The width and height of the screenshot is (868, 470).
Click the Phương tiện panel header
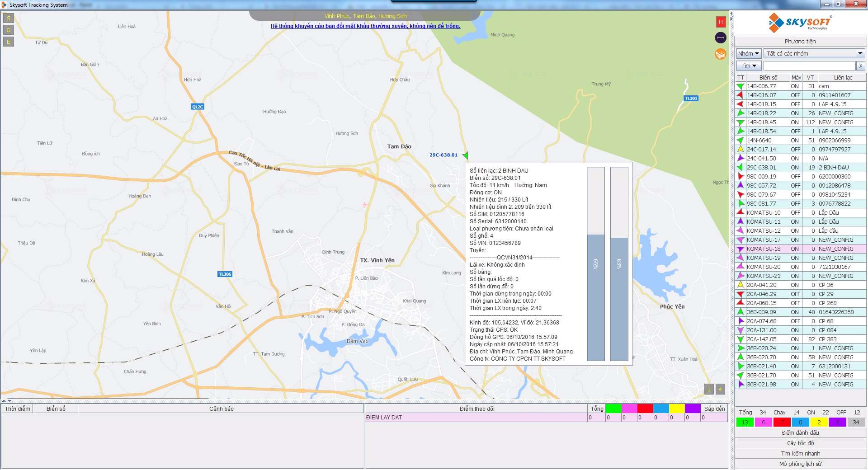800,41
